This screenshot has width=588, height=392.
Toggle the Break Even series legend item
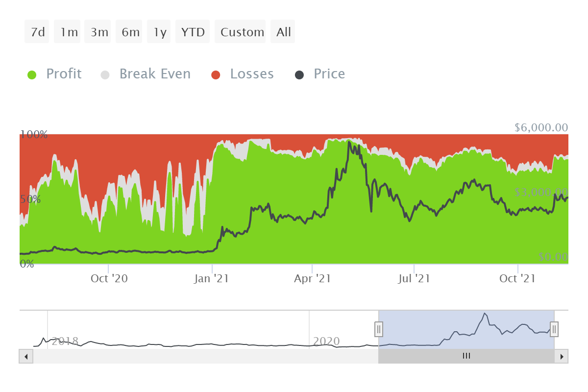(146, 74)
